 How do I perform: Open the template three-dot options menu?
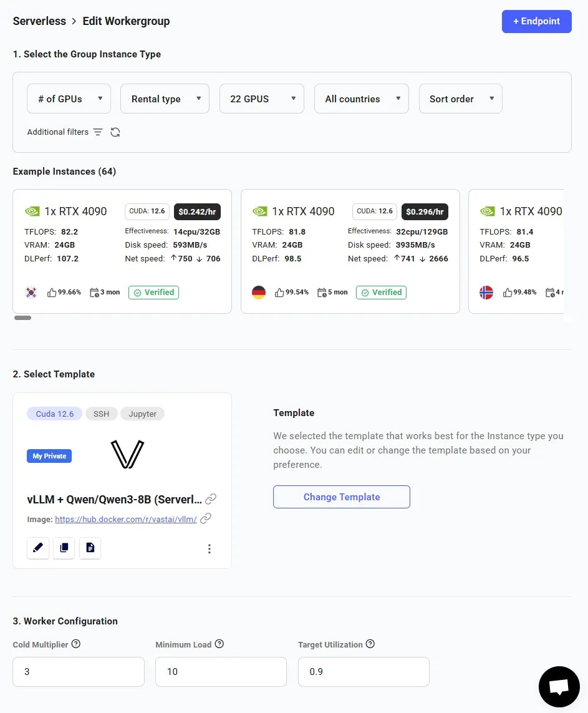click(210, 549)
